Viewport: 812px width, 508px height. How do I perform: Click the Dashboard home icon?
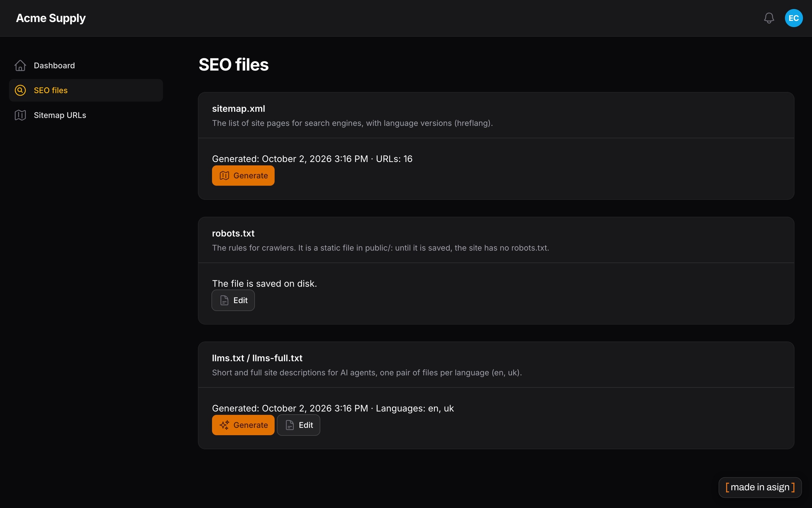click(x=21, y=65)
